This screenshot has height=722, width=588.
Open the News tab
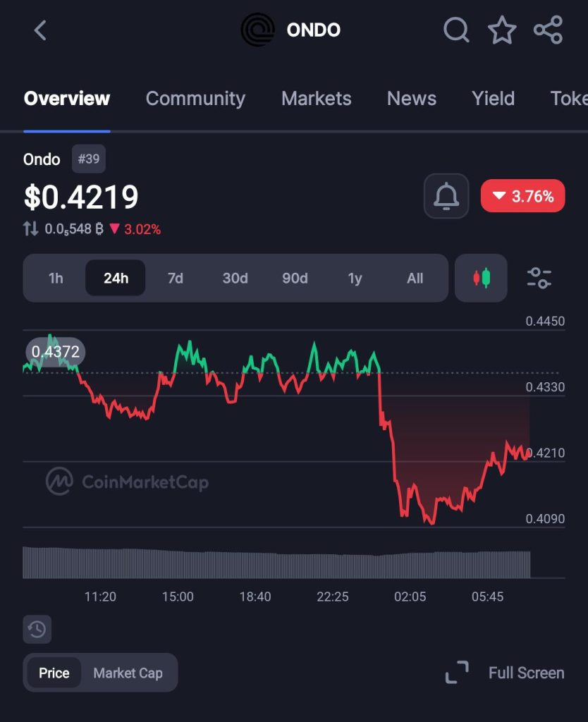point(412,99)
